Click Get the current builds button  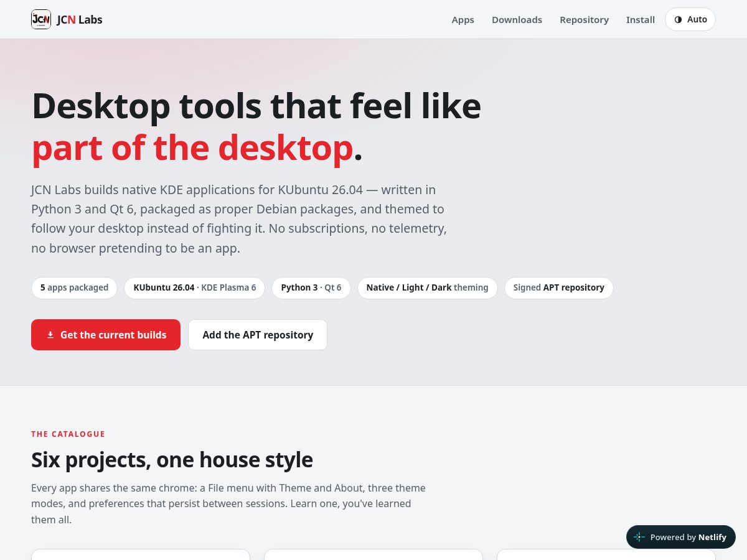point(106,335)
